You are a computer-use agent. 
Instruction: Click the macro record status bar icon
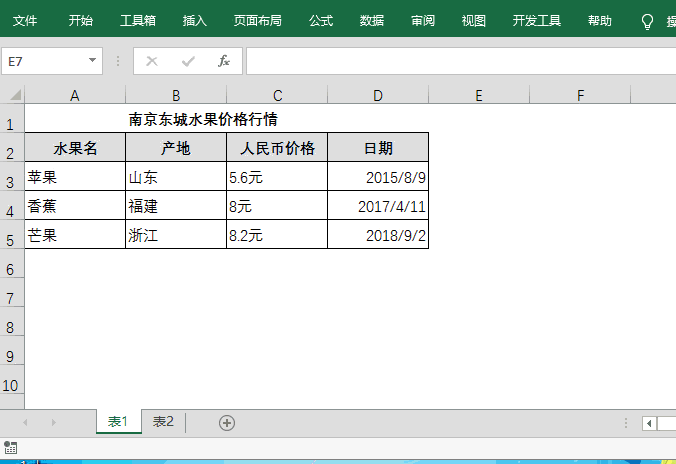[x=11, y=448]
